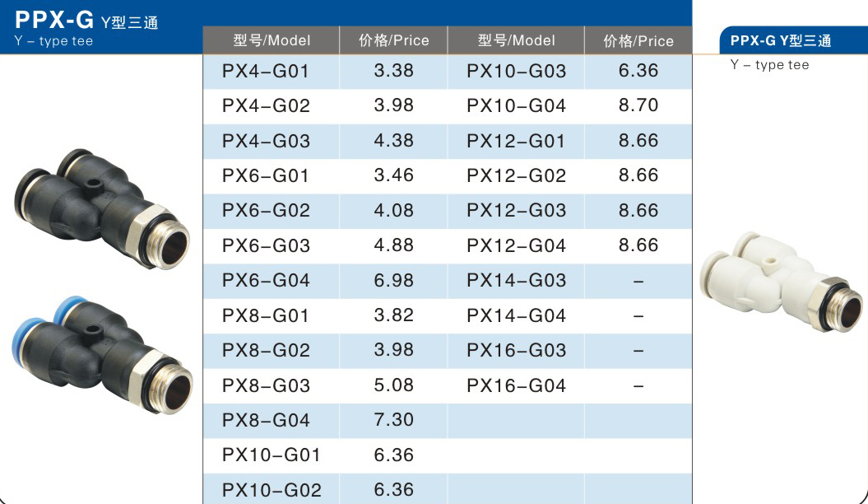Image resolution: width=868 pixels, height=504 pixels.
Task: Click the PX10-G04 model cell
Action: [516, 105]
